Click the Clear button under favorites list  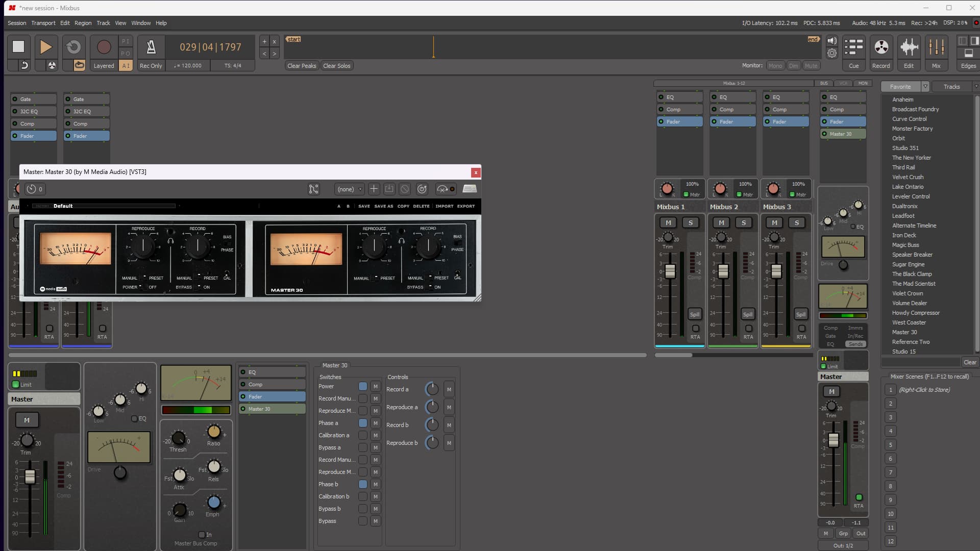click(970, 363)
